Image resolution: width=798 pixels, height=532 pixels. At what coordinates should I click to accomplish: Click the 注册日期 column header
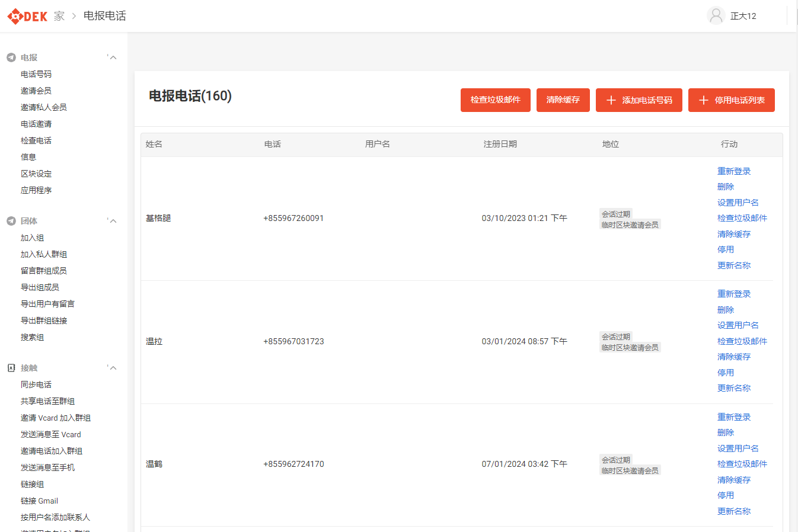click(x=500, y=144)
